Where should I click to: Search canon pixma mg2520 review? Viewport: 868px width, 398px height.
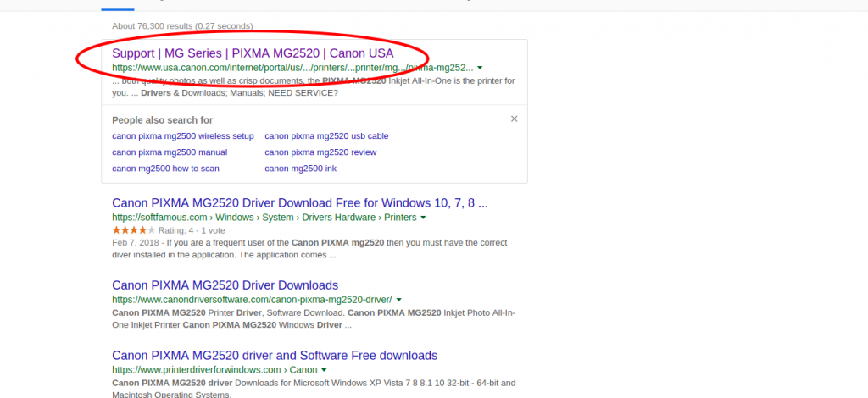tap(320, 152)
